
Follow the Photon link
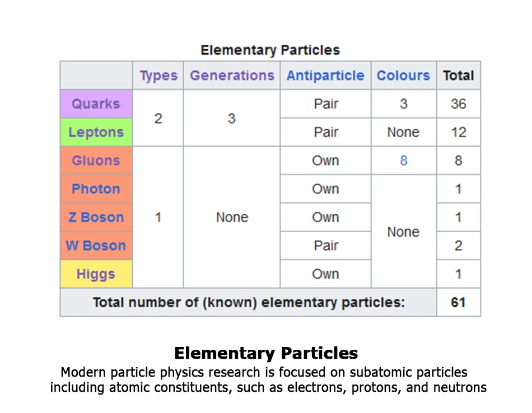[96, 189]
